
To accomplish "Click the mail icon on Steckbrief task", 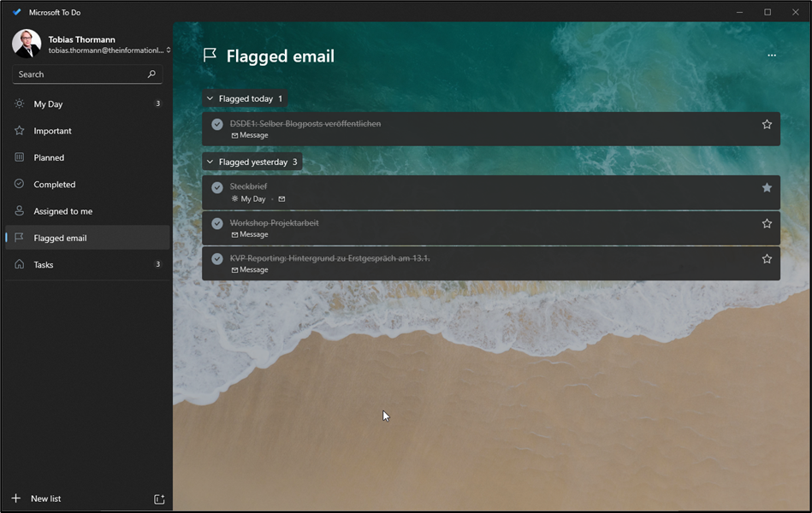I will [x=282, y=198].
